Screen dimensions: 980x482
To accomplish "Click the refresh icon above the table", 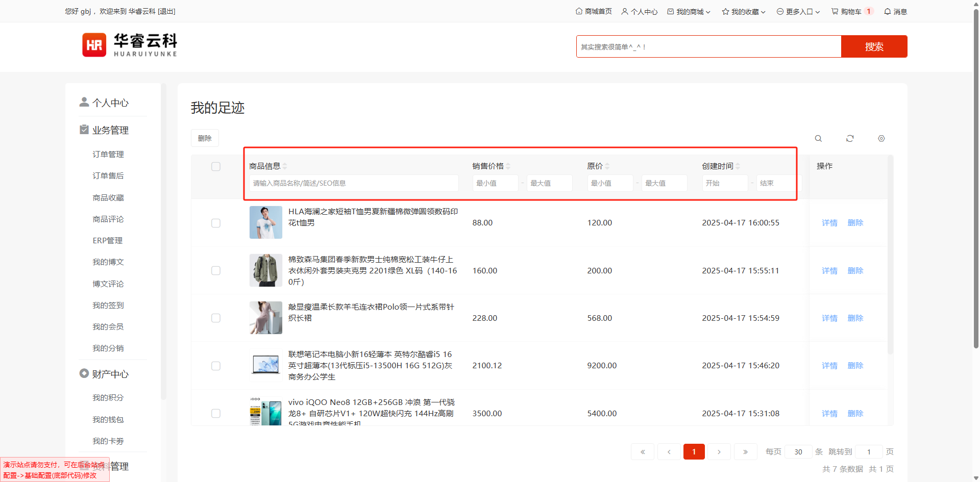I will (x=850, y=139).
